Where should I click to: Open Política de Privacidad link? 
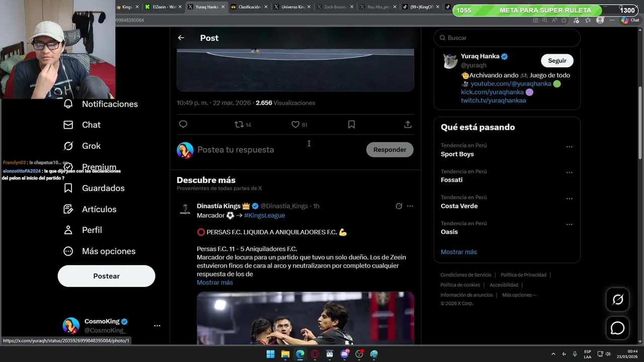pos(523,275)
